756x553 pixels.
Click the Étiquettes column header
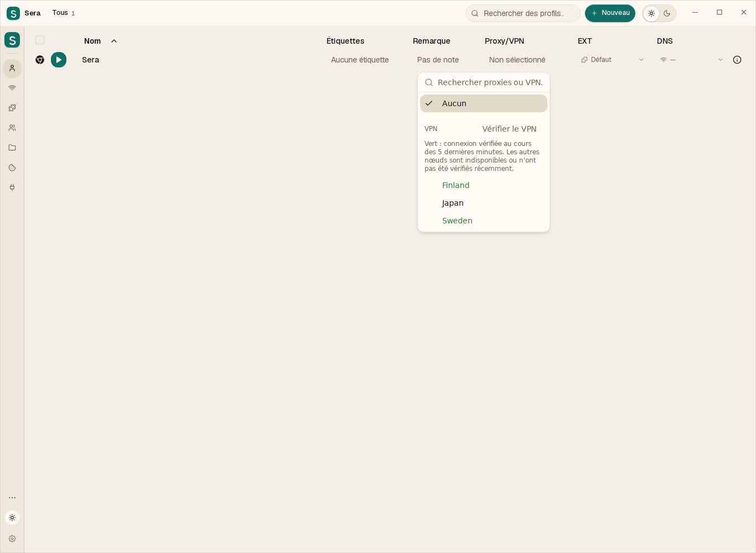(345, 41)
